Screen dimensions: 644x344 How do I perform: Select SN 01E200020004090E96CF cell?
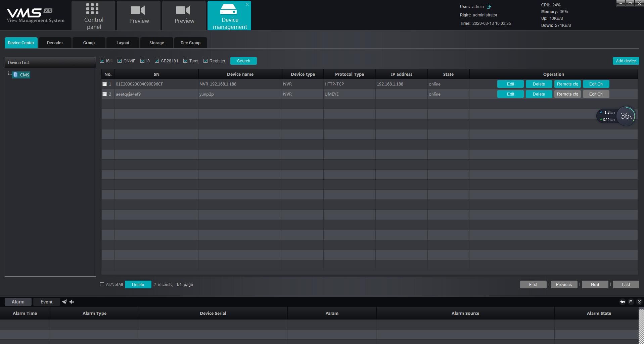click(156, 84)
